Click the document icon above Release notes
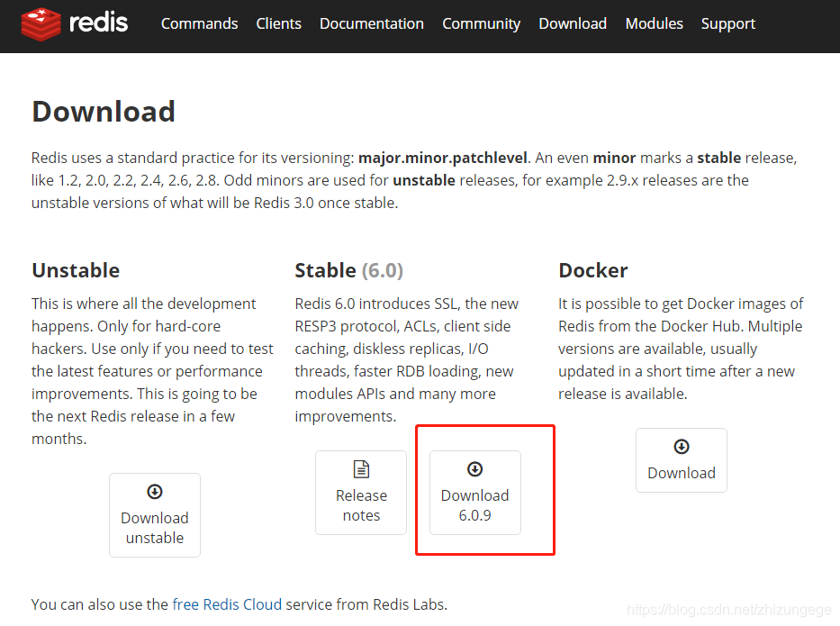840x626 pixels. click(x=362, y=469)
